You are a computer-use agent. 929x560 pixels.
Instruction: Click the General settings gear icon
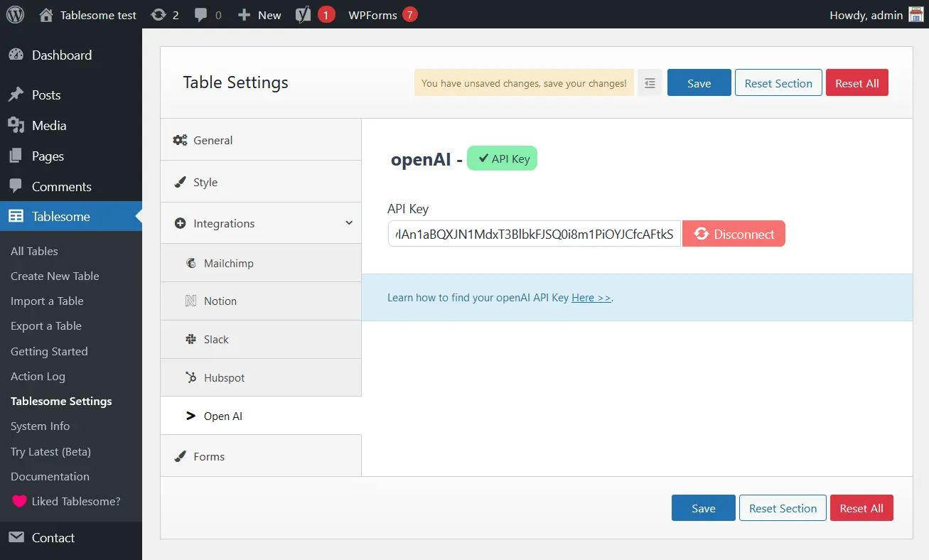[181, 139]
